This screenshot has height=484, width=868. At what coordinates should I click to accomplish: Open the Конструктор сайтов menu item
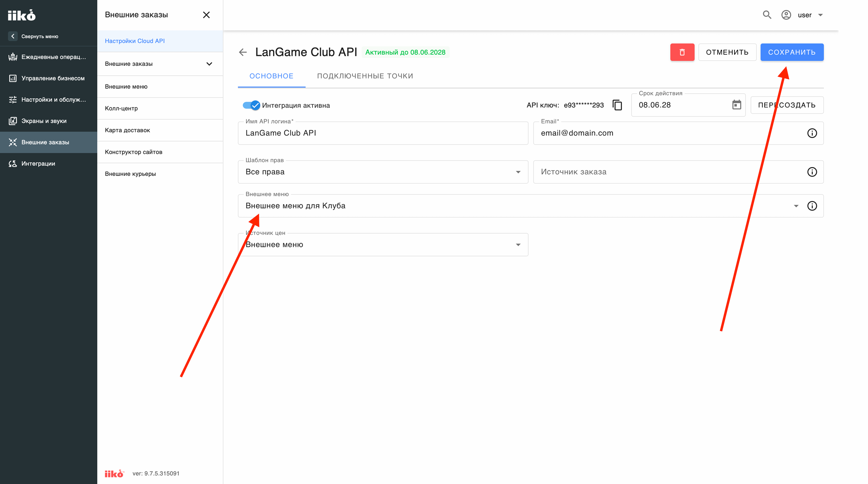[x=160, y=152]
